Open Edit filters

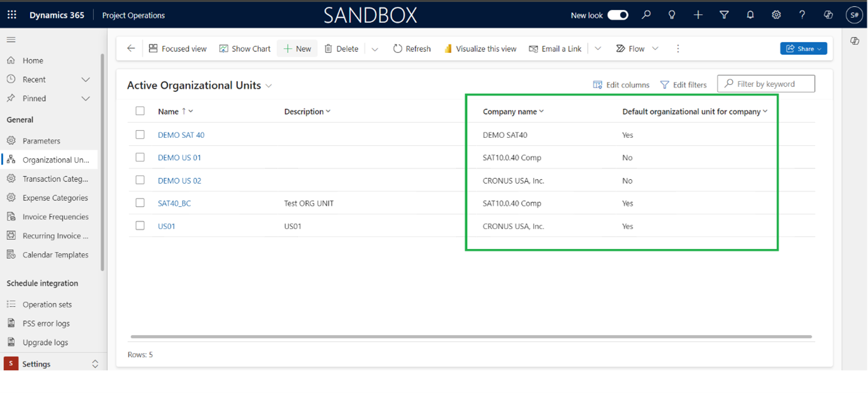tap(684, 85)
